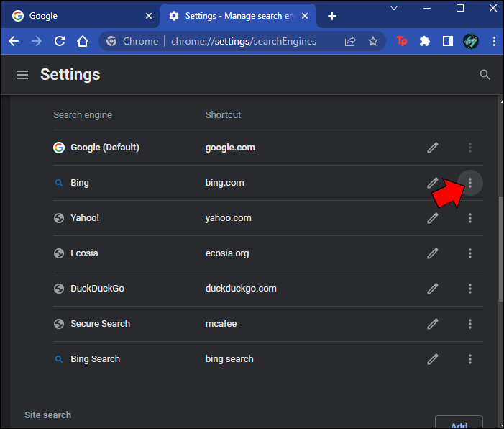This screenshot has width=504, height=429.
Task: Click the bing.com shortcut text
Action: [x=224, y=183]
